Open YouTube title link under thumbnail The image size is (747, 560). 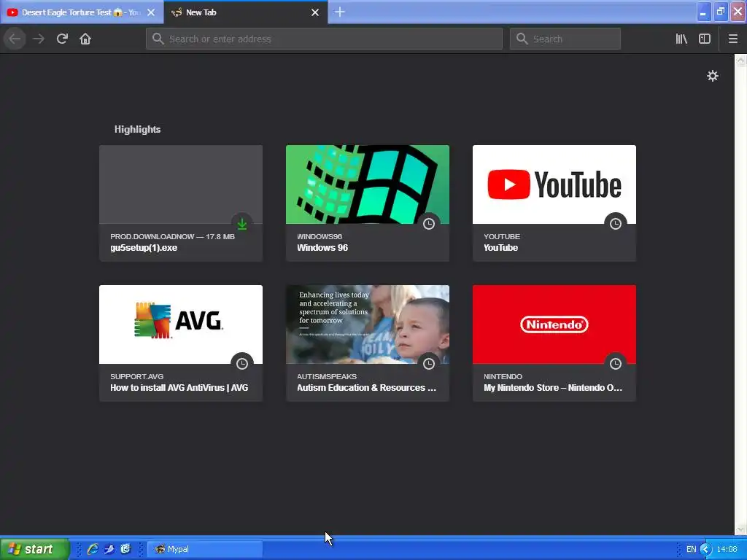[x=500, y=248]
